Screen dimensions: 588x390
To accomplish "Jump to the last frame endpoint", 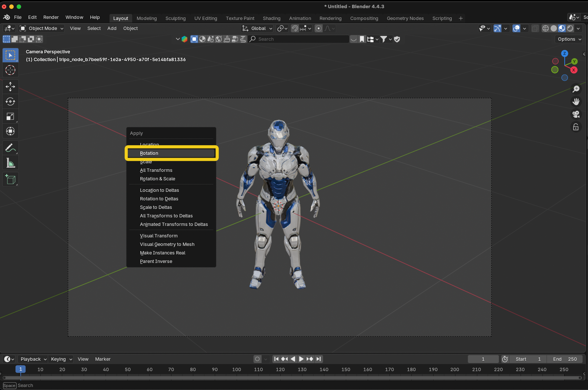I will pyautogui.click(x=318, y=359).
